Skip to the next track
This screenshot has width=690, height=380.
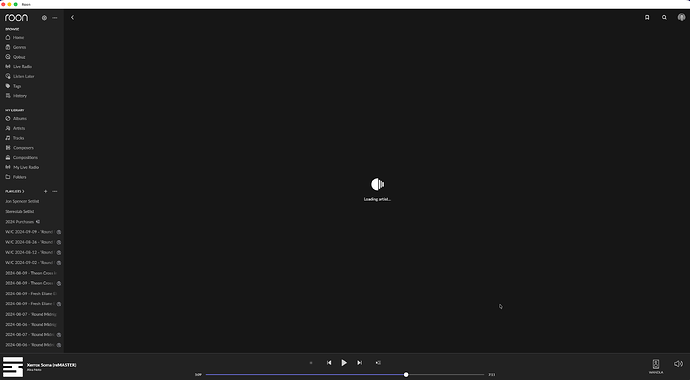(x=359, y=363)
